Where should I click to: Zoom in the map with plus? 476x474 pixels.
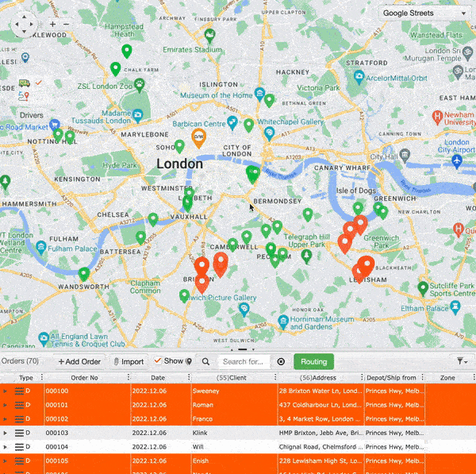(x=53, y=25)
